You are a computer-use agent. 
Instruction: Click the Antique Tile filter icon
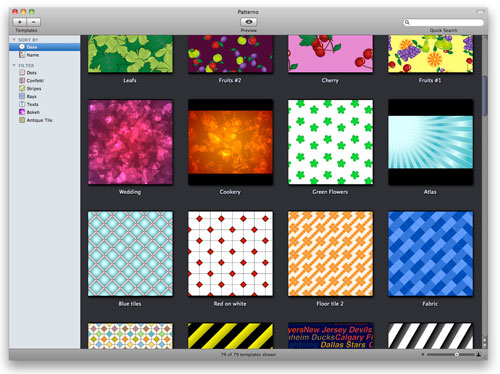pyautogui.click(x=22, y=120)
